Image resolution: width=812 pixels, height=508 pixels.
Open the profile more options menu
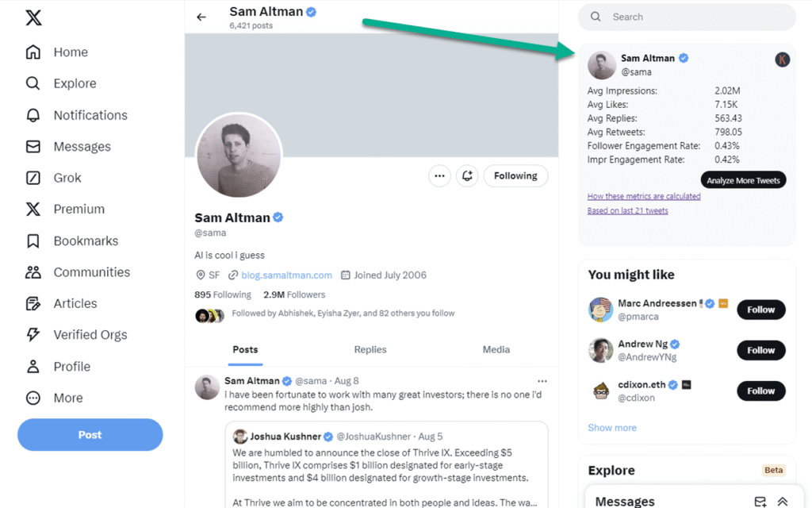point(439,175)
